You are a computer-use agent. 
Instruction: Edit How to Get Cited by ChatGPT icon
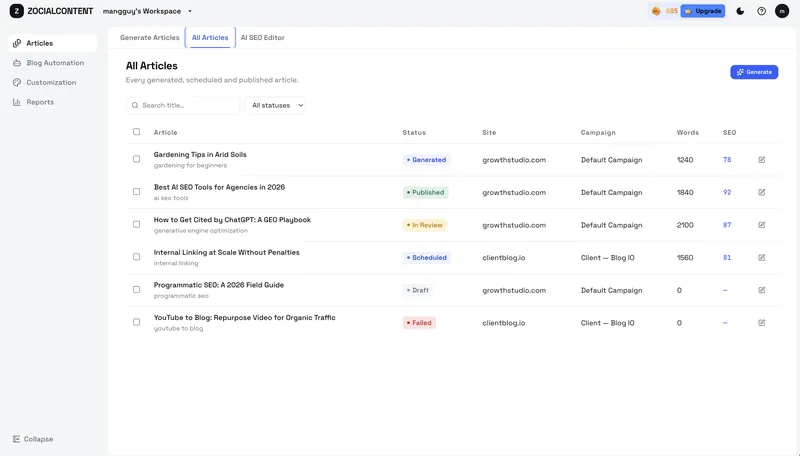click(762, 225)
